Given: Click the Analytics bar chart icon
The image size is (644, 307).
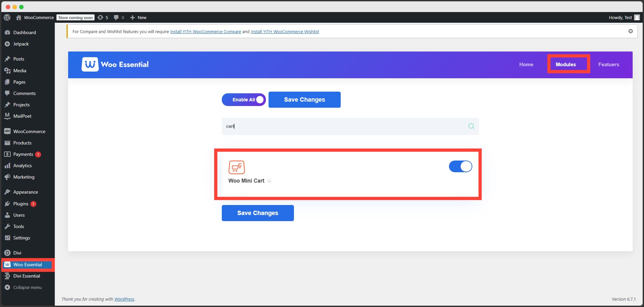Looking at the screenshot, I should coord(7,166).
